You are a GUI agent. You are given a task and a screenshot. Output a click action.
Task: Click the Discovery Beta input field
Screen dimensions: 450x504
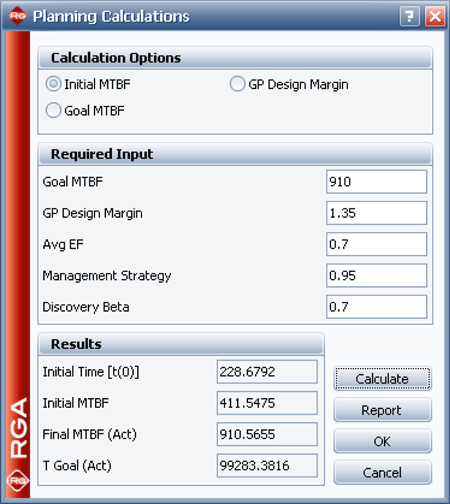pyautogui.click(x=377, y=307)
